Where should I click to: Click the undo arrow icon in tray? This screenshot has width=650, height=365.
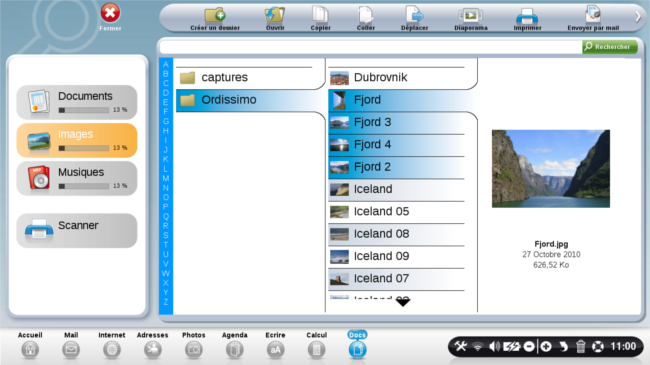[563, 346]
